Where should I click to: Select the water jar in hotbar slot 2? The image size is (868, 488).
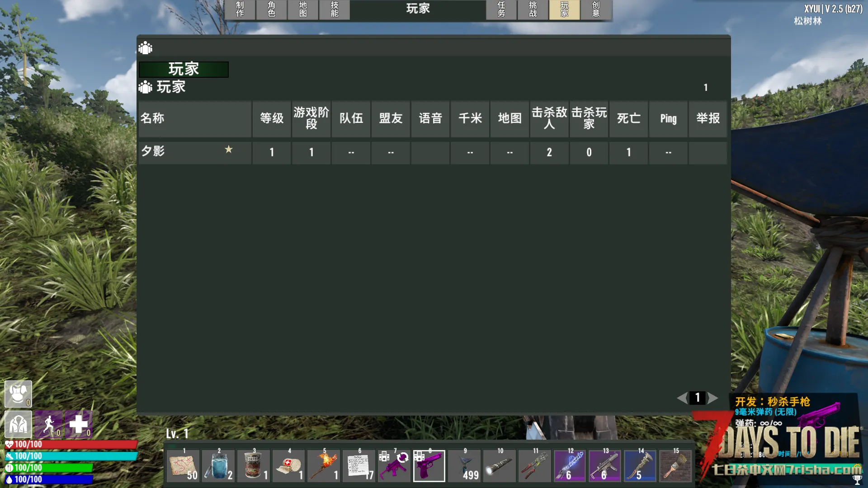pyautogui.click(x=218, y=466)
